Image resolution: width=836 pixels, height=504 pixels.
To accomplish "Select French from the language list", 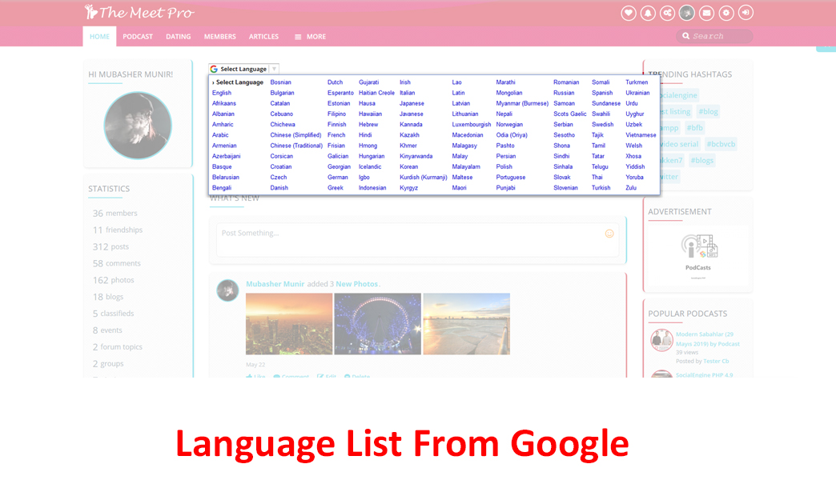I will click(x=336, y=135).
